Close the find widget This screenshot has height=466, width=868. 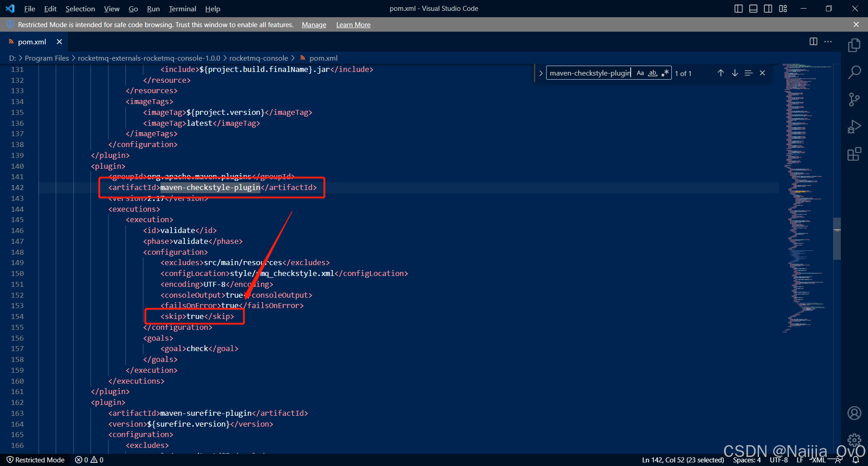point(762,73)
